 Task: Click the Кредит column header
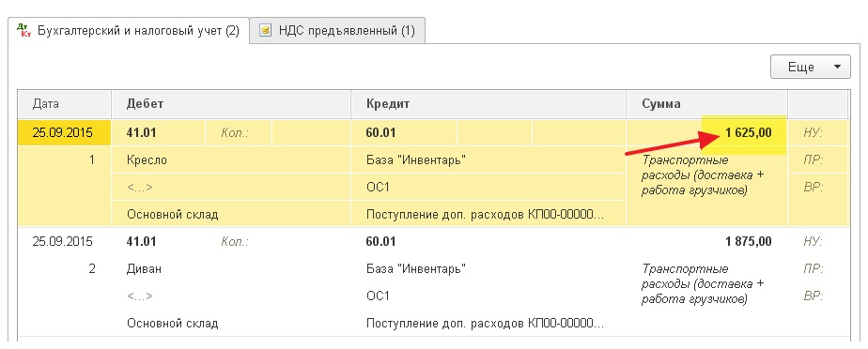pos(488,104)
